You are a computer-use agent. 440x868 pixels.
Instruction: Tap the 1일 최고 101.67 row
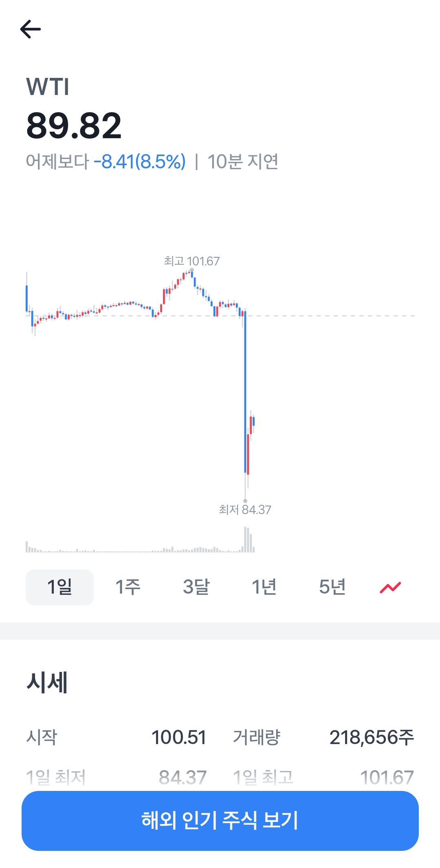click(x=323, y=777)
